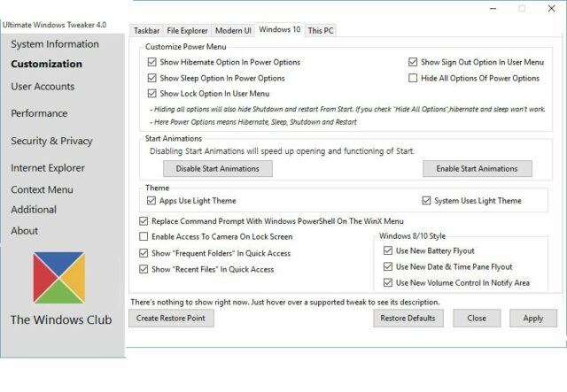The width and height of the screenshot is (567, 392).
Task: Enable Access To Camera On Lock Screen
Action: click(x=144, y=237)
